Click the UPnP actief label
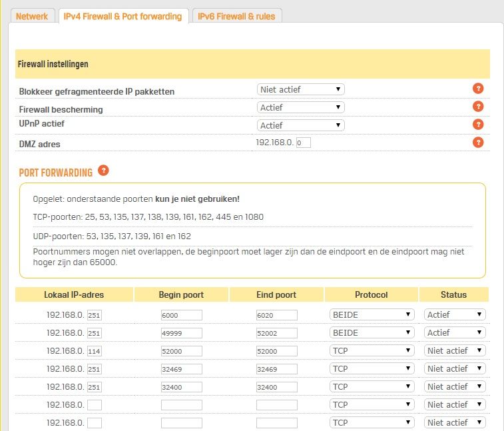 42,124
